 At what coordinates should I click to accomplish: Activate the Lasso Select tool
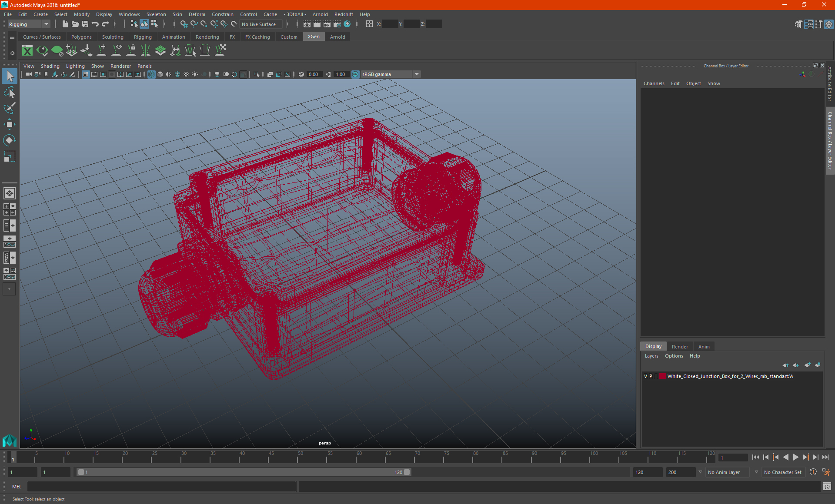[10, 92]
